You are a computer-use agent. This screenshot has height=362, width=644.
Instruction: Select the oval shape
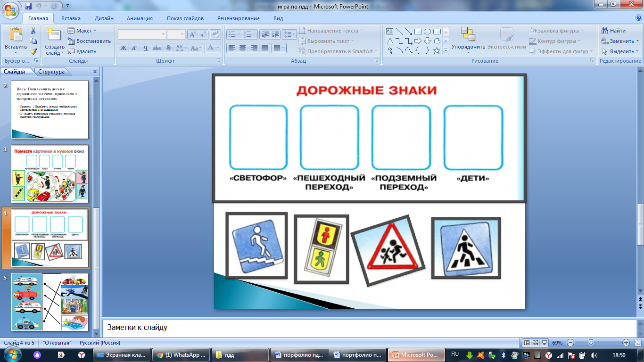pyautogui.click(x=428, y=32)
